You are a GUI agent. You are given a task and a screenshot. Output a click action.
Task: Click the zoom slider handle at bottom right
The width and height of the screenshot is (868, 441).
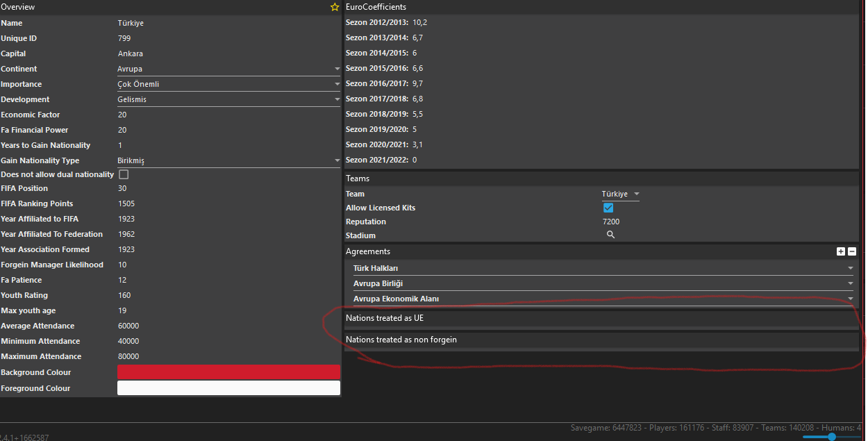click(x=832, y=437)
